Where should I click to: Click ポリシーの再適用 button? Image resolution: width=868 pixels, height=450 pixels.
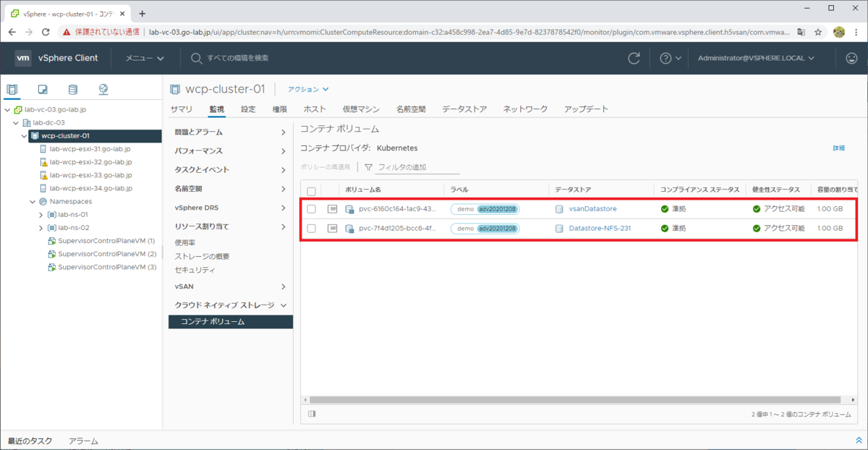coord(325,167)
